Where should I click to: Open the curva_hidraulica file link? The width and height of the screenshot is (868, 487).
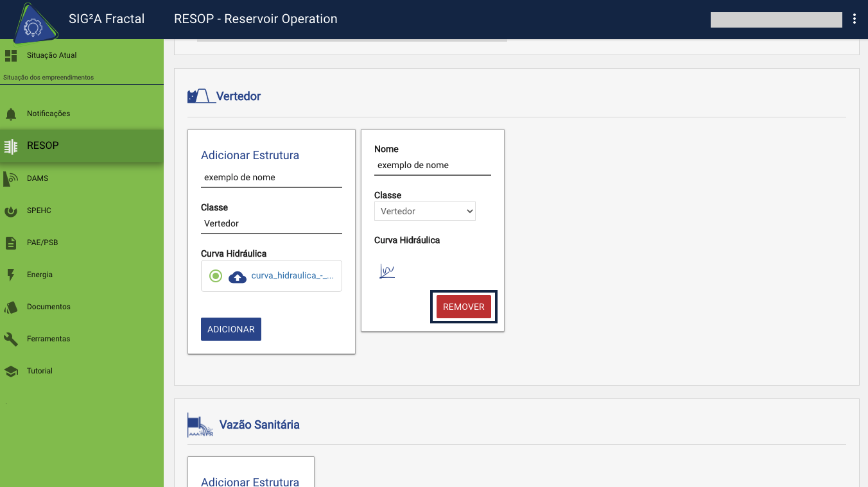coord(292,276)
